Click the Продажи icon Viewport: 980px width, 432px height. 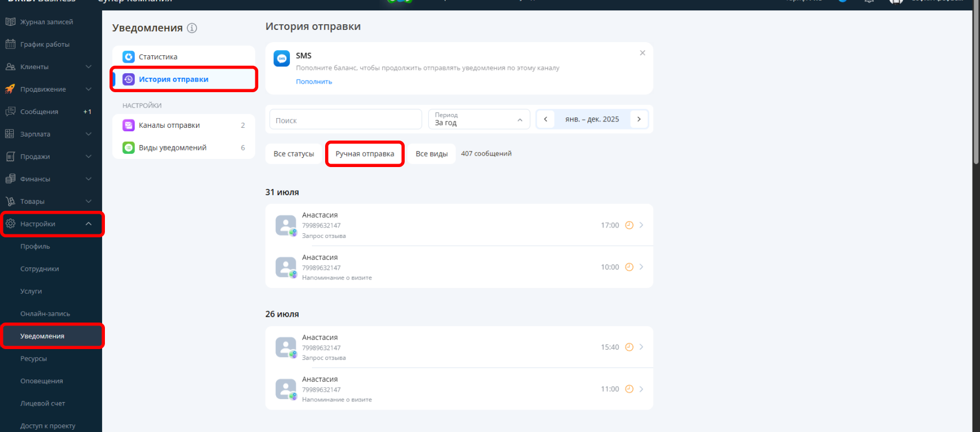(10, 157)
